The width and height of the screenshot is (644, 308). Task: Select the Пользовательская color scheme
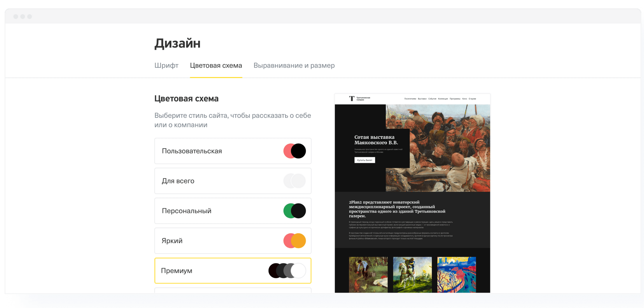pyautogui.click(x=233, y=151)
